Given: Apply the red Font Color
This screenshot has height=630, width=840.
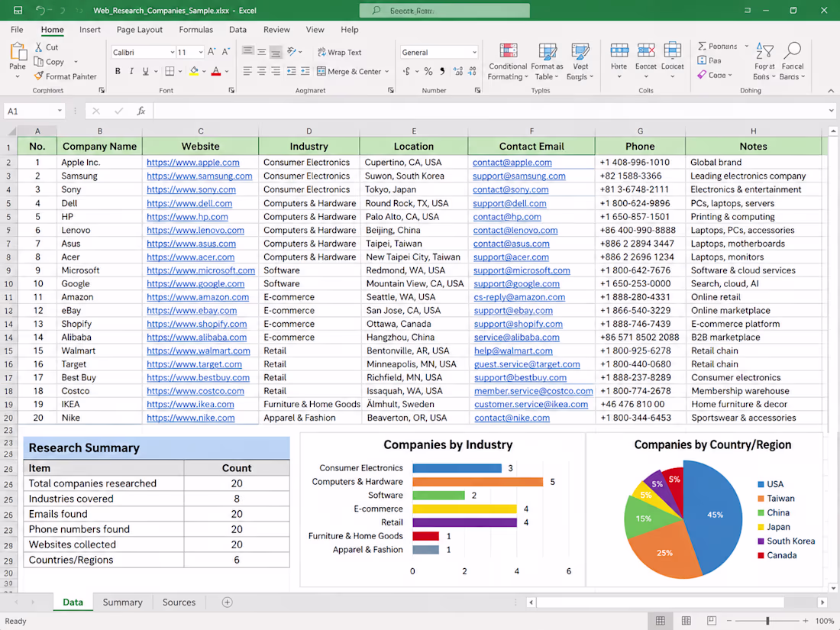Looking at the screenshot, I should [216, 71].
